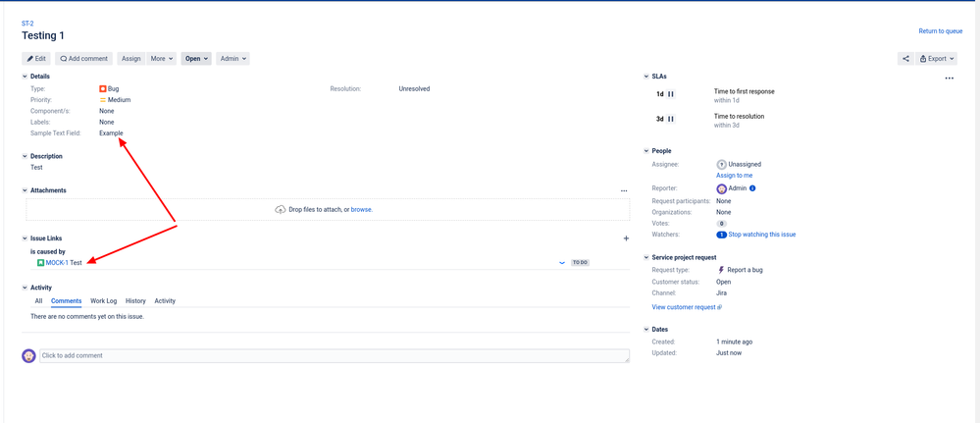Click the 1 minute ago created value

point(735,343)
